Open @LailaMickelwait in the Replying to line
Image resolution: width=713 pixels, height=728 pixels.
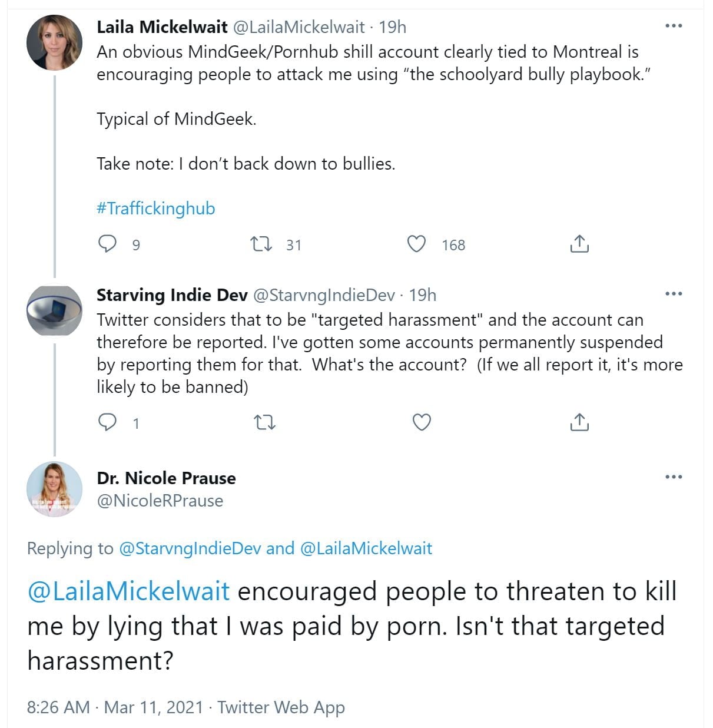[x=366, y=548]
